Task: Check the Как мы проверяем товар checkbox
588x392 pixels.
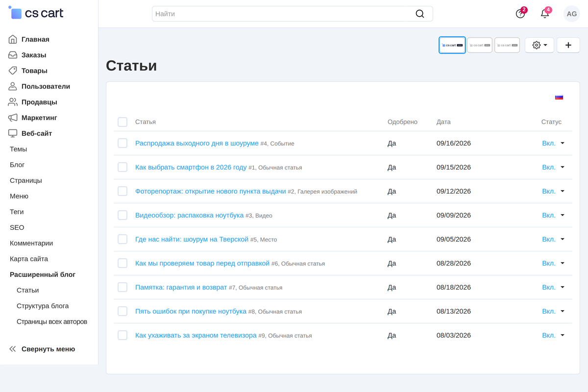Action: pos(122,263)
